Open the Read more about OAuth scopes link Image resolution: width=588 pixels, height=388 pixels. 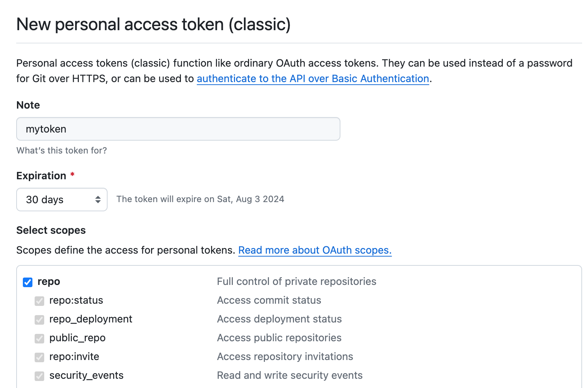tap(315, 250)
